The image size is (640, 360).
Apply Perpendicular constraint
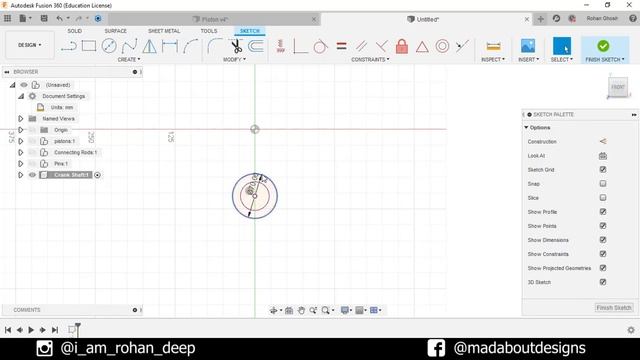point(382,46)
